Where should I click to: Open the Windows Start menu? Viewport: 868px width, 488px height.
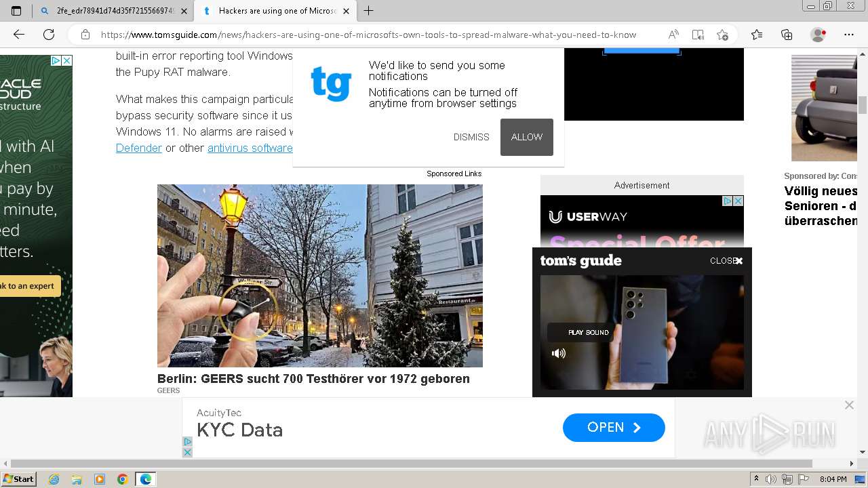click(18, 479)
